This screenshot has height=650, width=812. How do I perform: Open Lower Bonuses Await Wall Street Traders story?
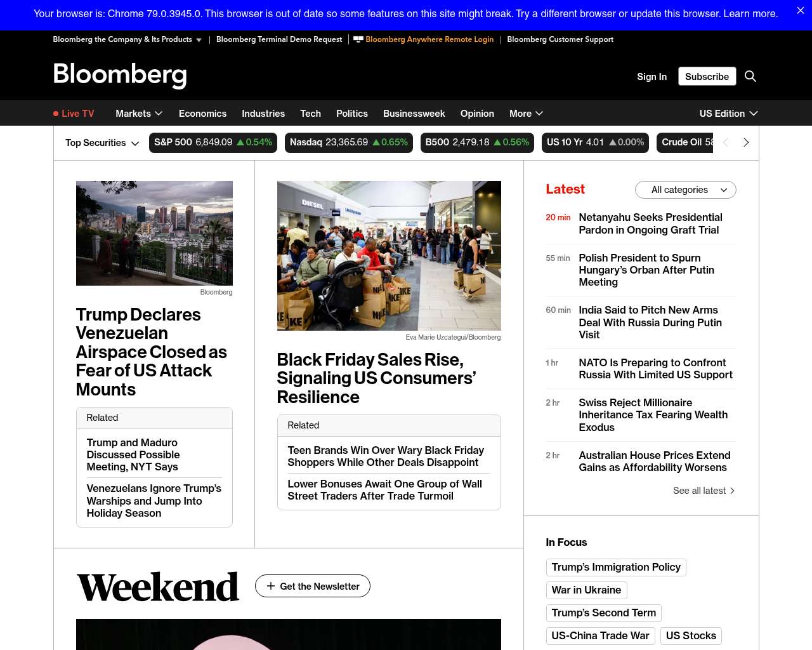coord(385,490)
